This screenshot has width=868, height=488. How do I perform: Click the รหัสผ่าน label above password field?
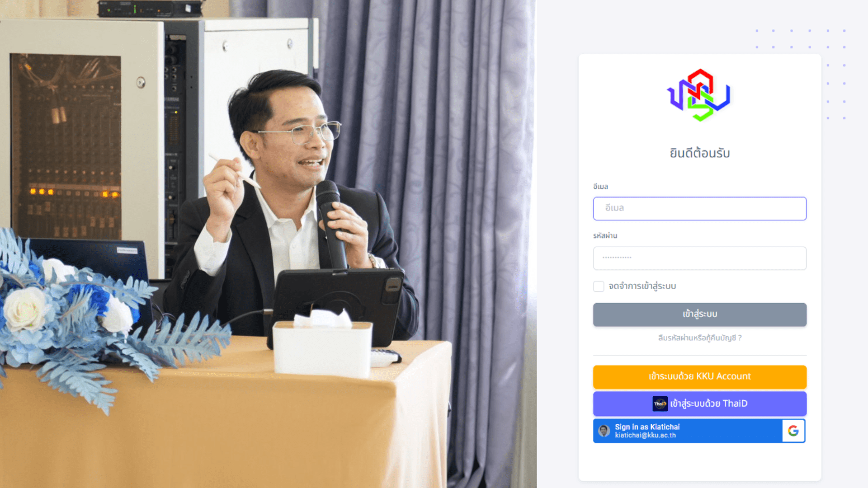605,235
